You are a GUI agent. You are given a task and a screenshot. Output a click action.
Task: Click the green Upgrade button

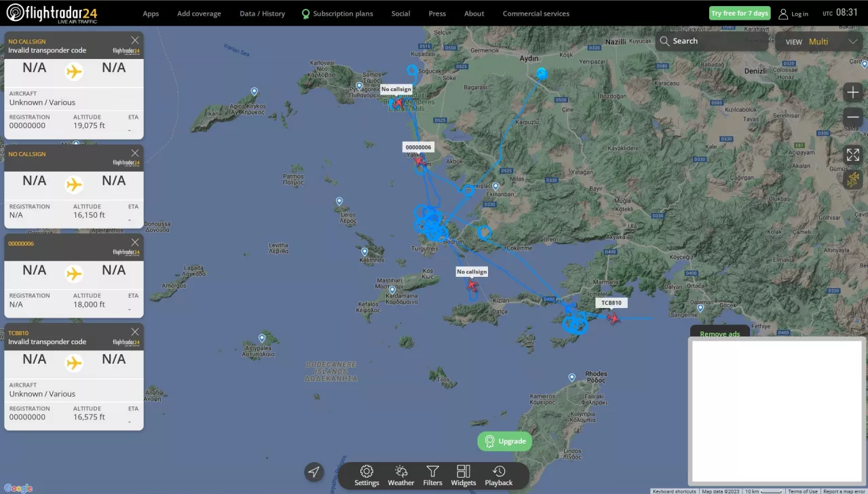click(x=505, y=441)
